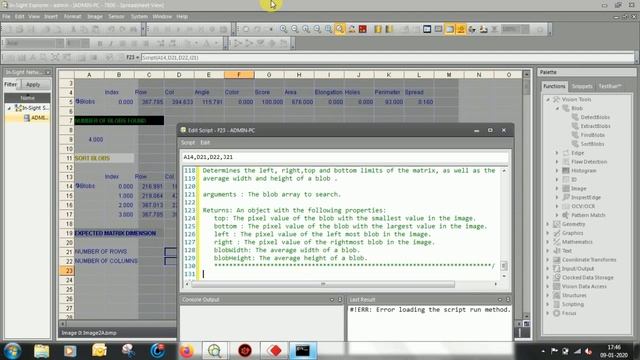Open the command prompt taskbar icon
Viewport: 640px width, 360px height.
(303, 351)
